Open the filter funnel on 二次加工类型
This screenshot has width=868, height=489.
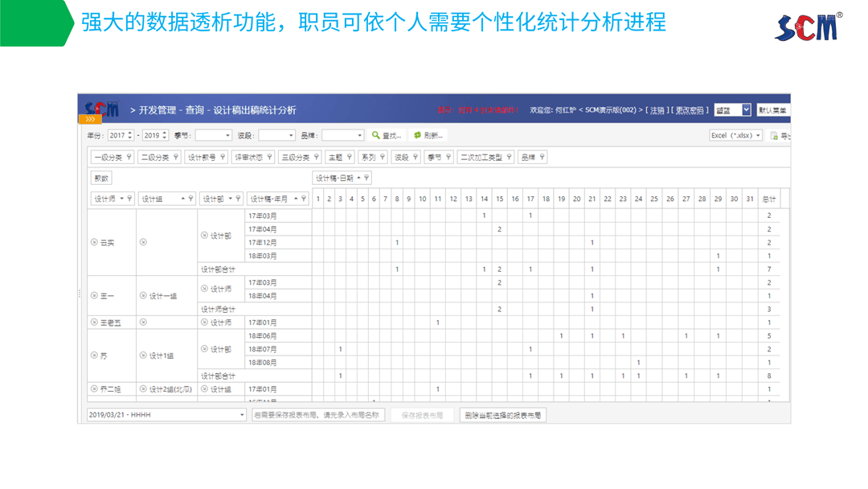coord(509,156)
